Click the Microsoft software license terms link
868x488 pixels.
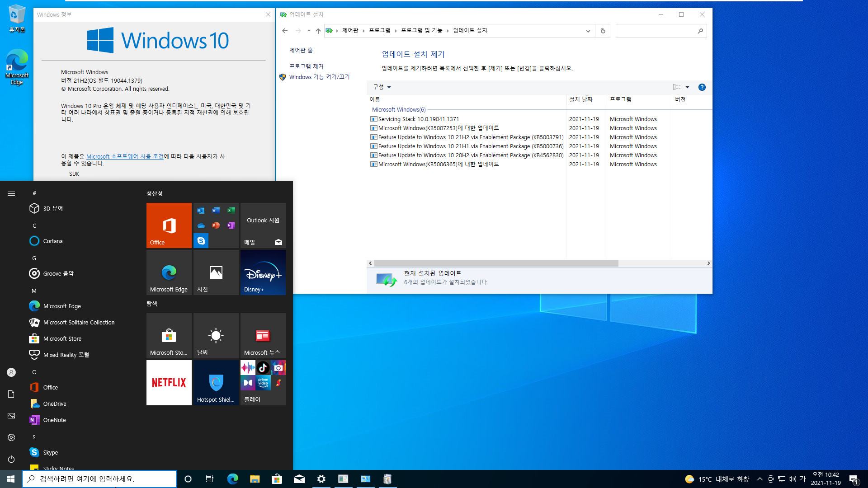click(x=125, y=156)
